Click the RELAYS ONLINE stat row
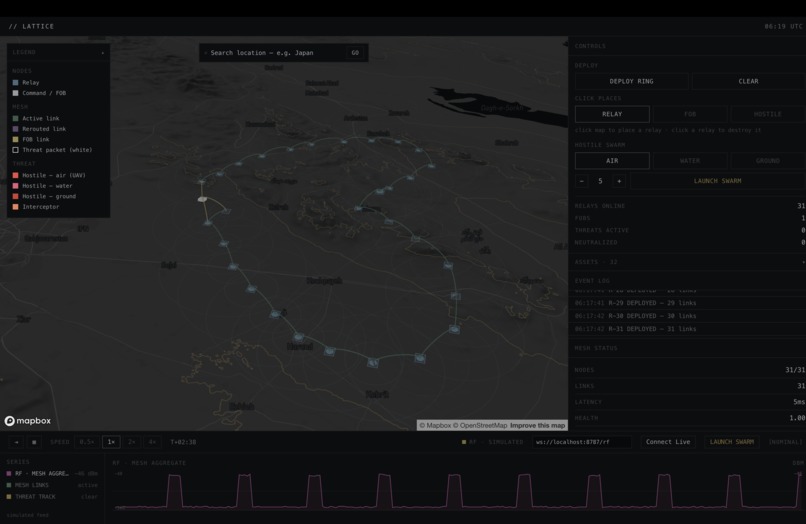 (690, 206)
